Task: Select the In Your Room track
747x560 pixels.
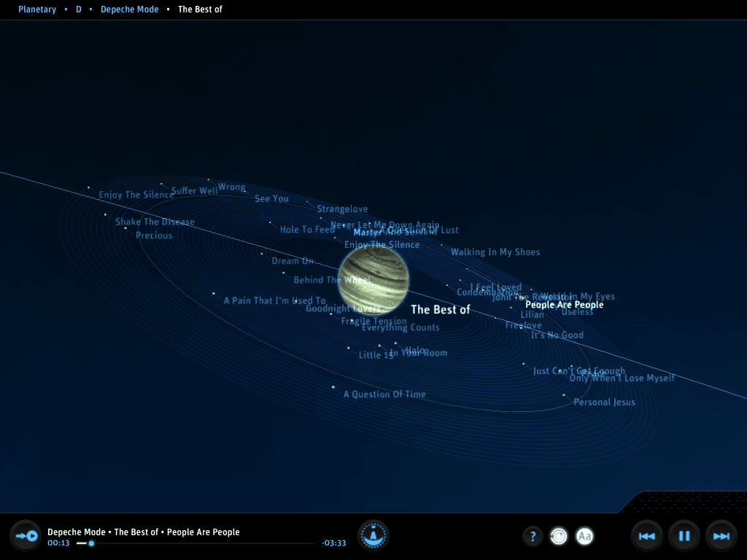Action: [x=419, y=353]
